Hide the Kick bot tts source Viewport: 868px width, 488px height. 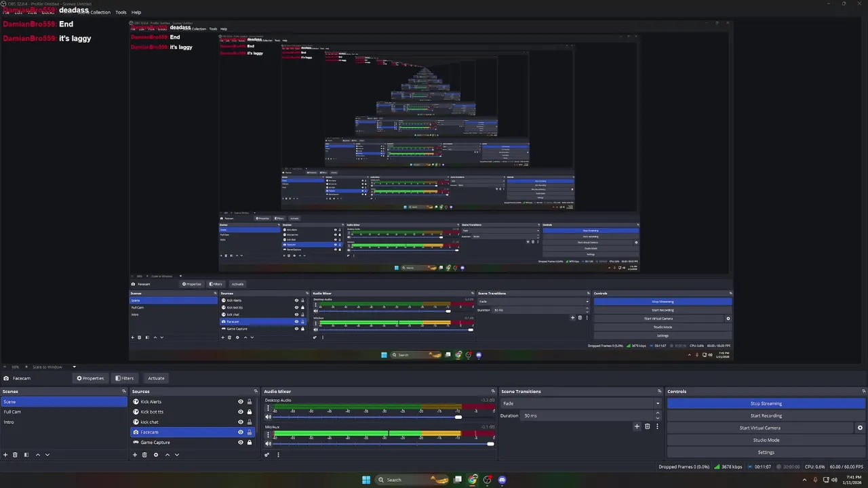(x=240, y=412)
